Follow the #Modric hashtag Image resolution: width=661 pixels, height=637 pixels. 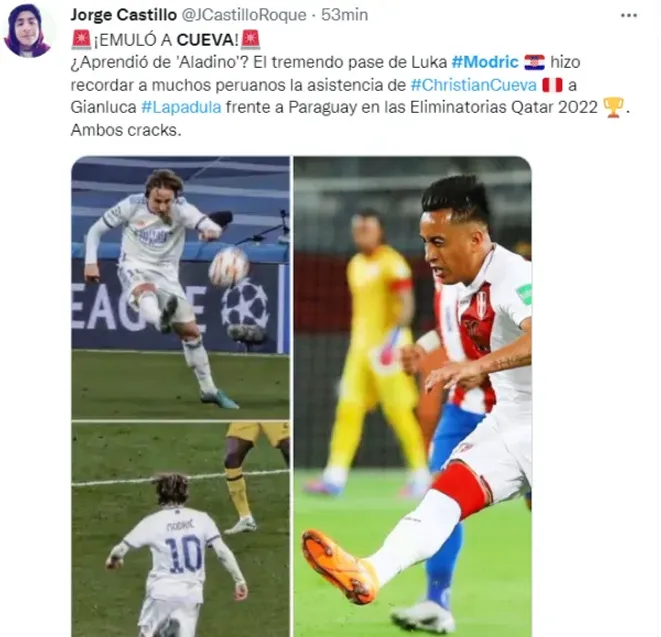click(485, 62)
